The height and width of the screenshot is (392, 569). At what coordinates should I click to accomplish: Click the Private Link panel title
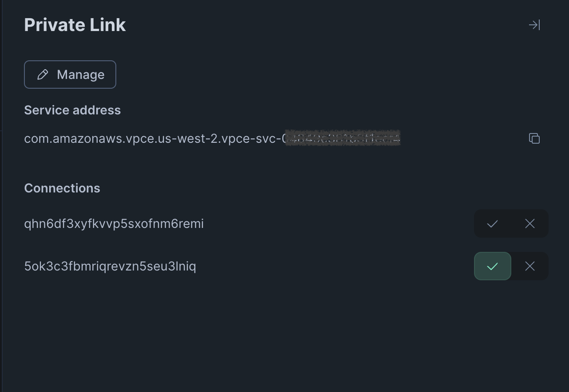click(75, 25)
